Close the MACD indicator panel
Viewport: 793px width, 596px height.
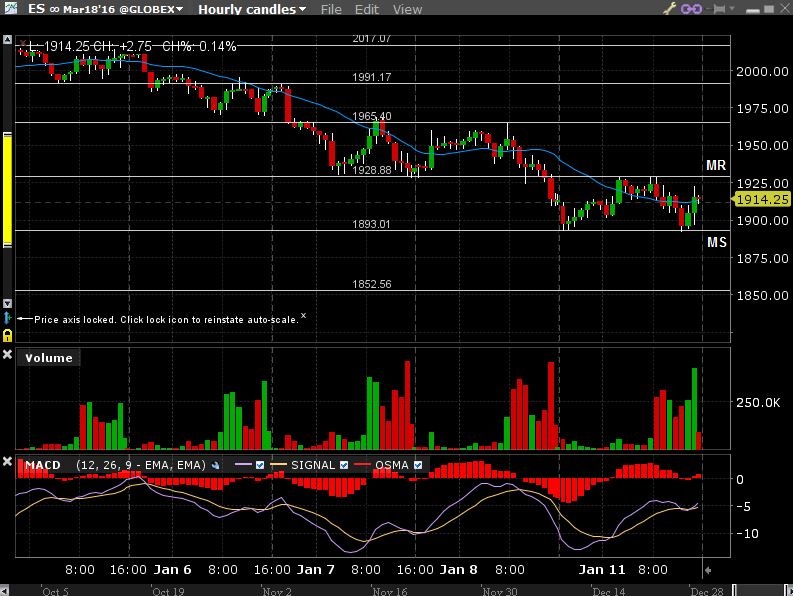click(x=8, y=463)
